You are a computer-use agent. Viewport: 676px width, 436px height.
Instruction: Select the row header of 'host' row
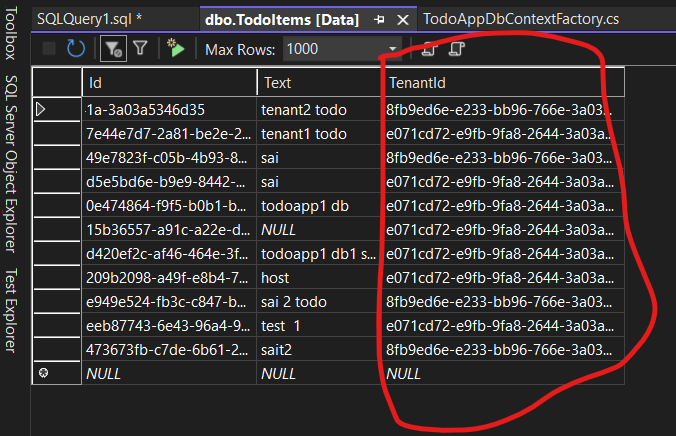[57, 278]
